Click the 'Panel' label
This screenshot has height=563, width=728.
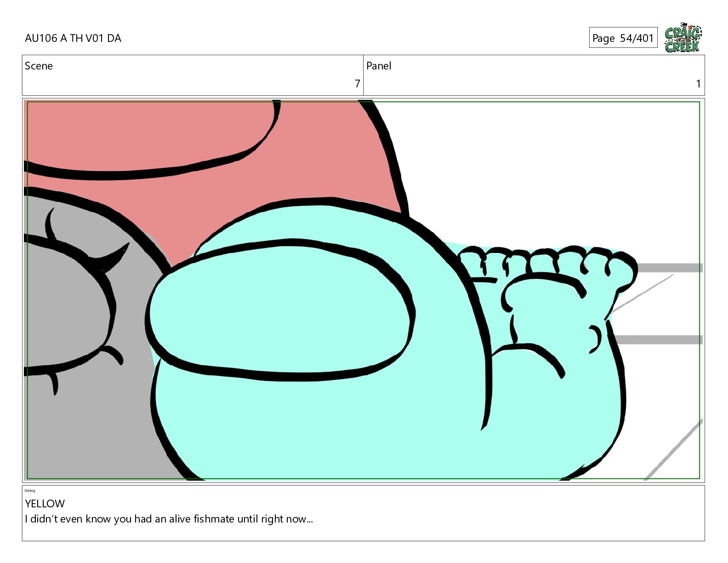[x=379, y=66]
